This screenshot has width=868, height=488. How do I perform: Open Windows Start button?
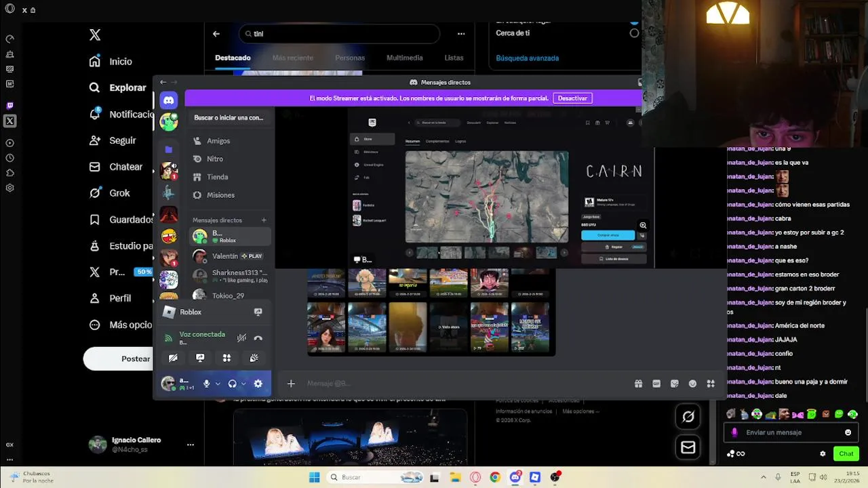pyautogui.click(x=315, y=477)
